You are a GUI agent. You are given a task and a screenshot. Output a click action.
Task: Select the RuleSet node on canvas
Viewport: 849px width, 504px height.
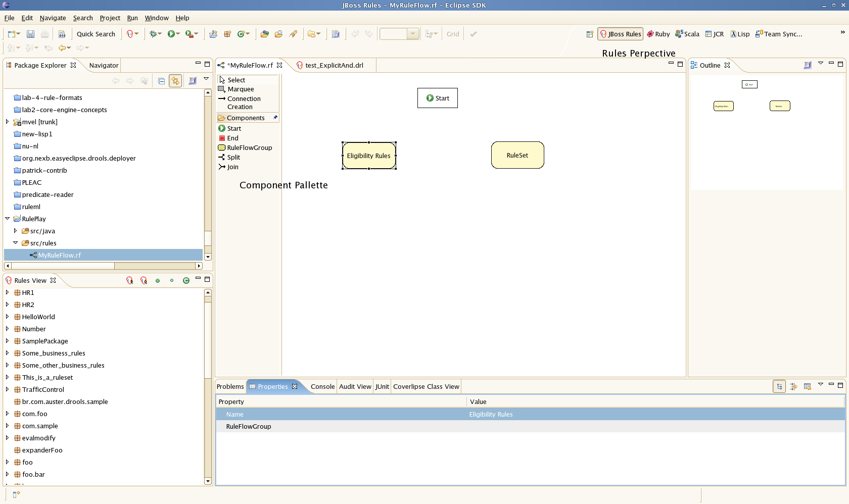coord(517,156)
